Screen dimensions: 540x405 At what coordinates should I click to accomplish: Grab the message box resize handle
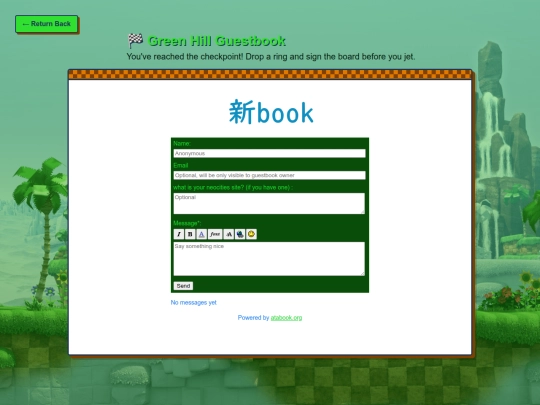click(362, 273)
